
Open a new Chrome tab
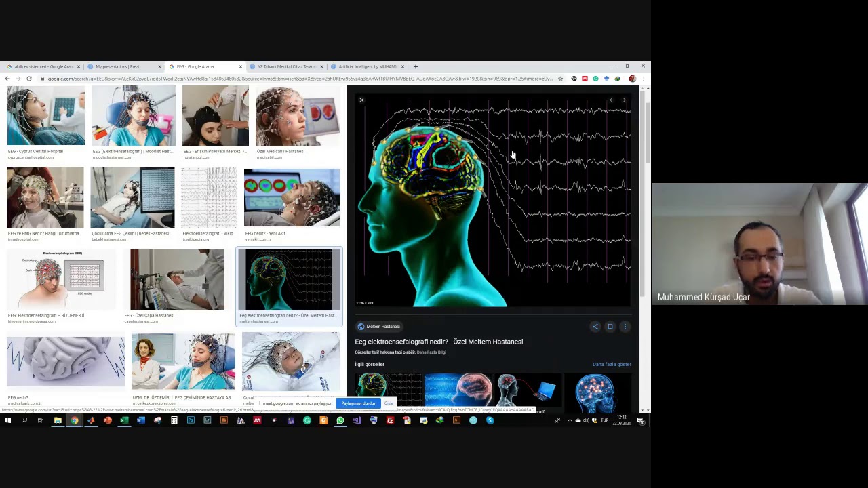(415, 66)
